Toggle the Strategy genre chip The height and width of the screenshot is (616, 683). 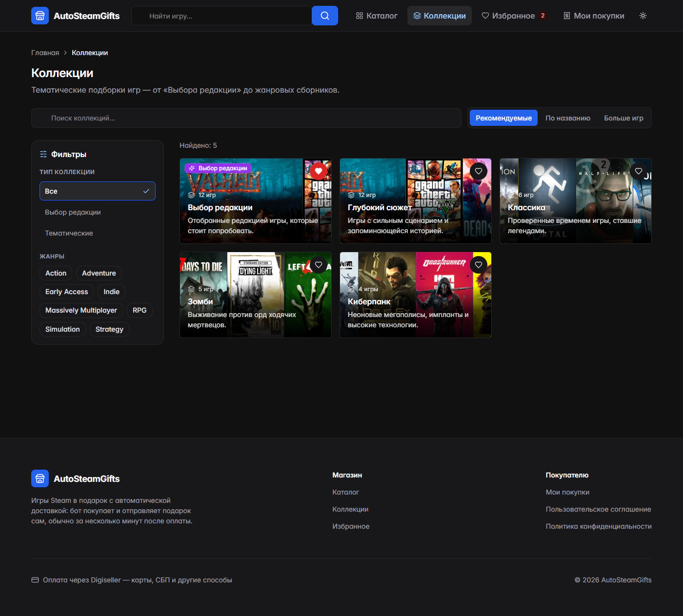click(x=109, y=329)
